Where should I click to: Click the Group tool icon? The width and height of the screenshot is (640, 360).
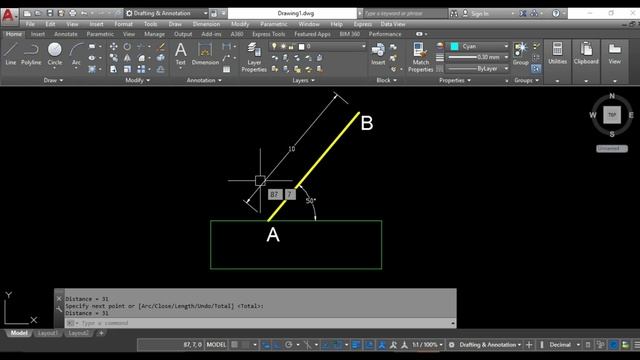pos(520,54)
